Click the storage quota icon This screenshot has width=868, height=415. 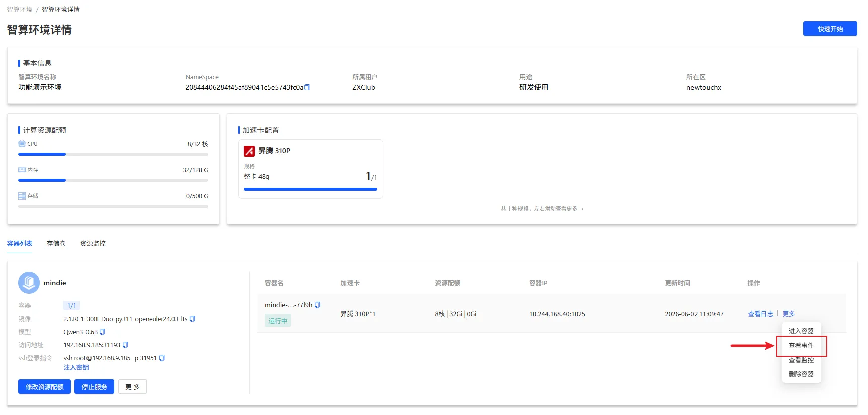(x=22, y=196)
